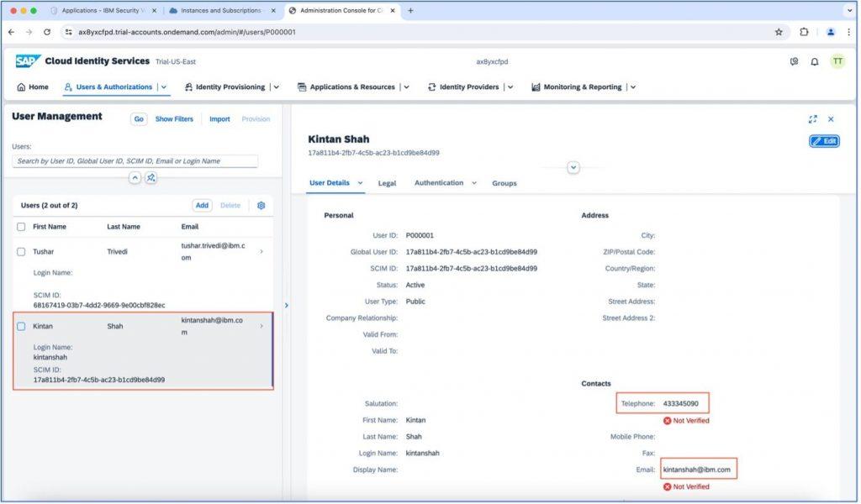
Task: Click the SAP logo
Action: 28,60
